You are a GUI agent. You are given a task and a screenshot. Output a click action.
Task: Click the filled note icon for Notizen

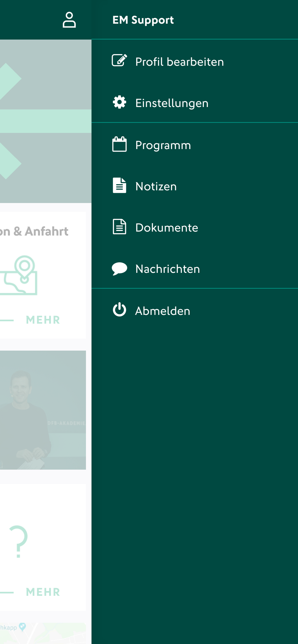pyautogui.click(x=119, y=185)
